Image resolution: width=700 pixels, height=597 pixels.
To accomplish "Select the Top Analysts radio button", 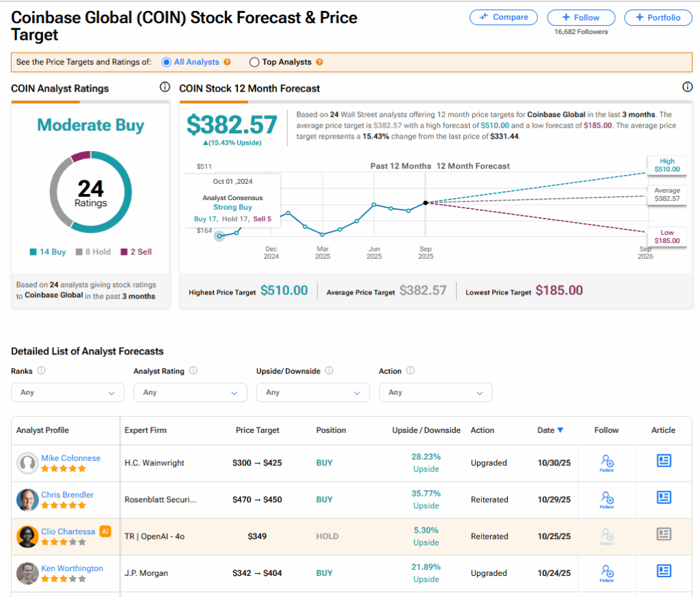I will click(254, 62).
